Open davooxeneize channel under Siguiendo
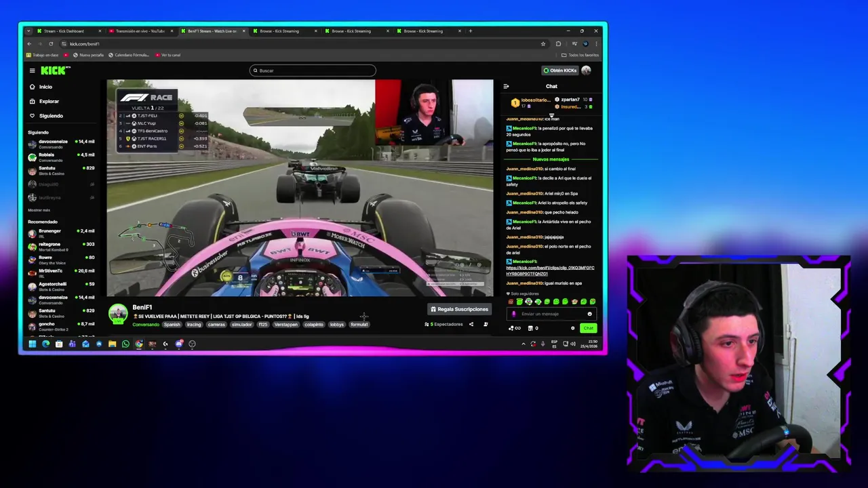 tap(62, 144)
